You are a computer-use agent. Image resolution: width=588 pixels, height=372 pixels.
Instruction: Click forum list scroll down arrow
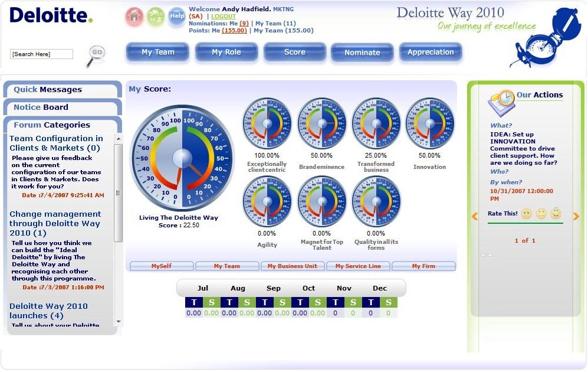119,322
